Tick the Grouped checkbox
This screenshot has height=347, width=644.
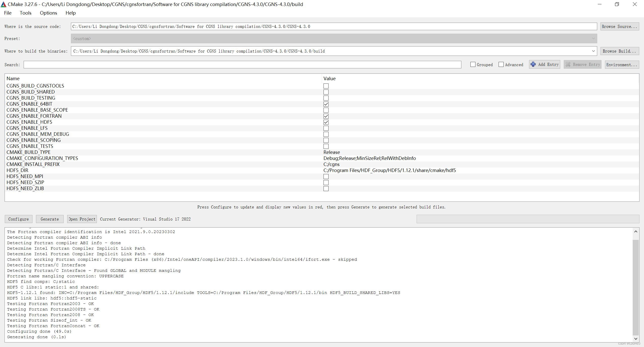point(473,65)
